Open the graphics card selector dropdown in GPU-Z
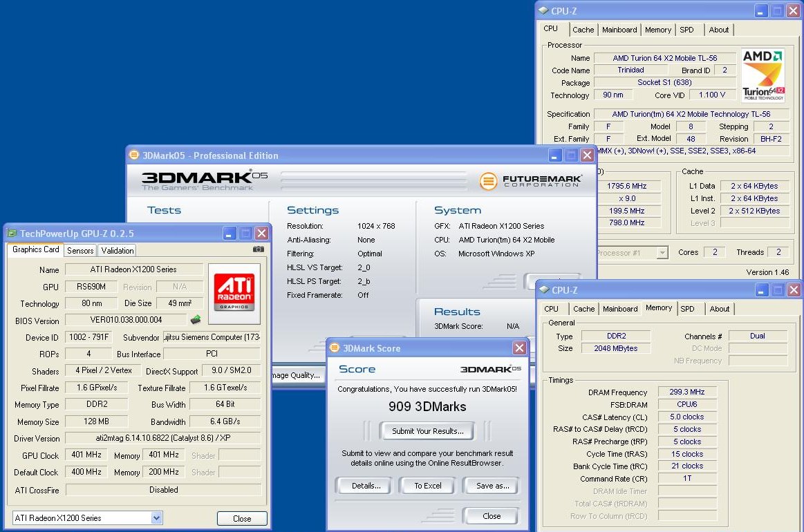 (157, 518)
